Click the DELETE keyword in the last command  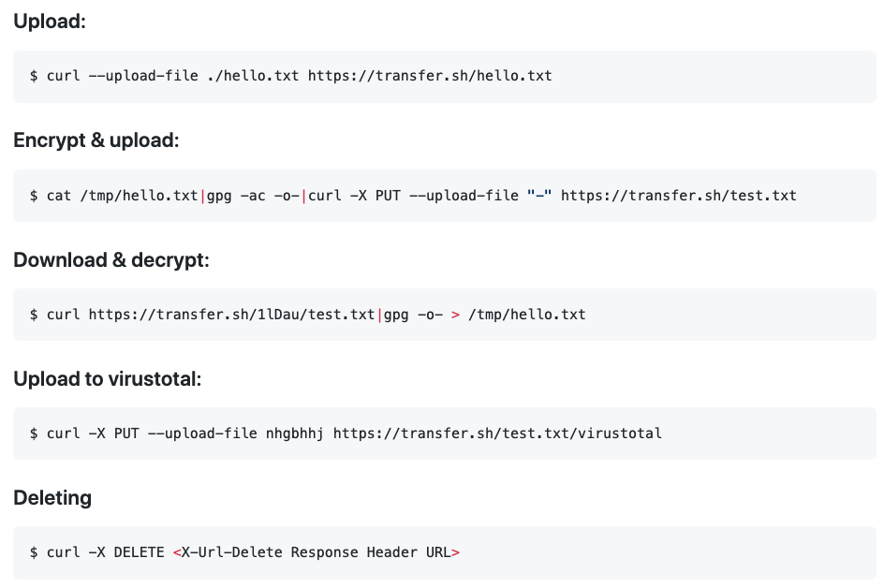point(140,552)
